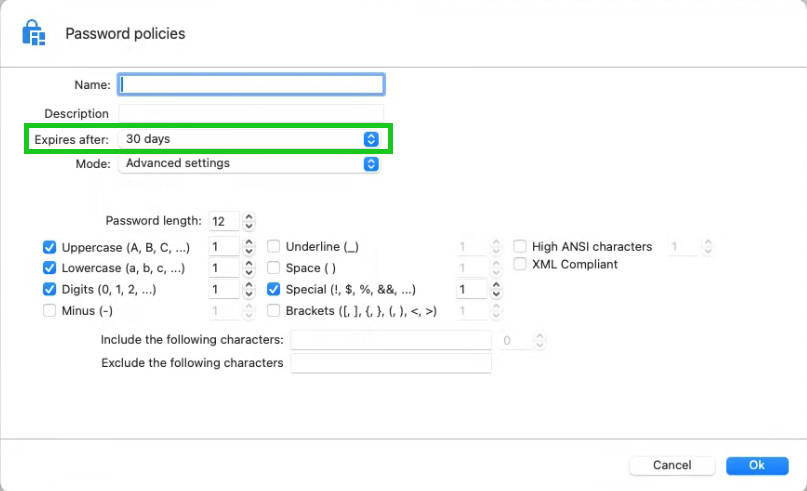Enable the Underline (_) checkbox
This screenshot has height=491, width=807.
pyautogui.click(x=274, y=247)
